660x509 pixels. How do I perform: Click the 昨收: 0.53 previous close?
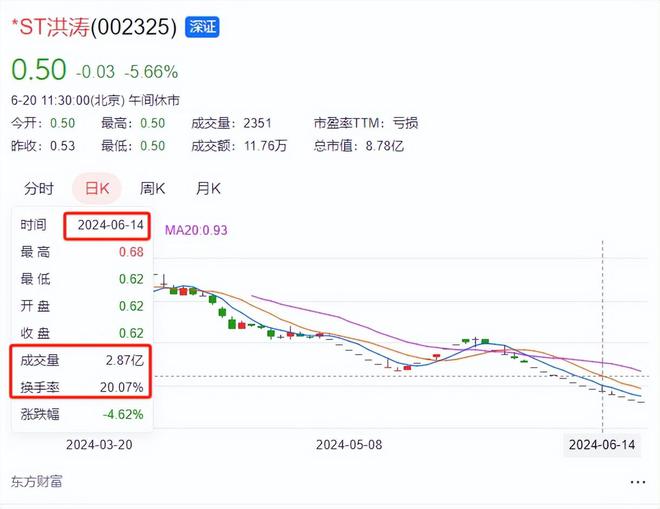[43, 146]
